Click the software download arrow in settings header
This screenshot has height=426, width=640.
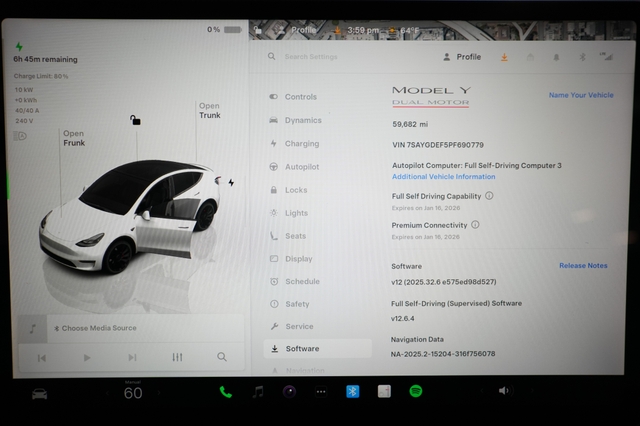(x=504, y=58)
